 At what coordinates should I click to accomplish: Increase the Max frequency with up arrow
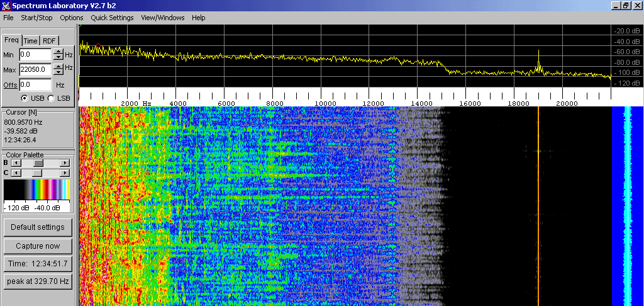pyautogui.click(x=58, y=66)
